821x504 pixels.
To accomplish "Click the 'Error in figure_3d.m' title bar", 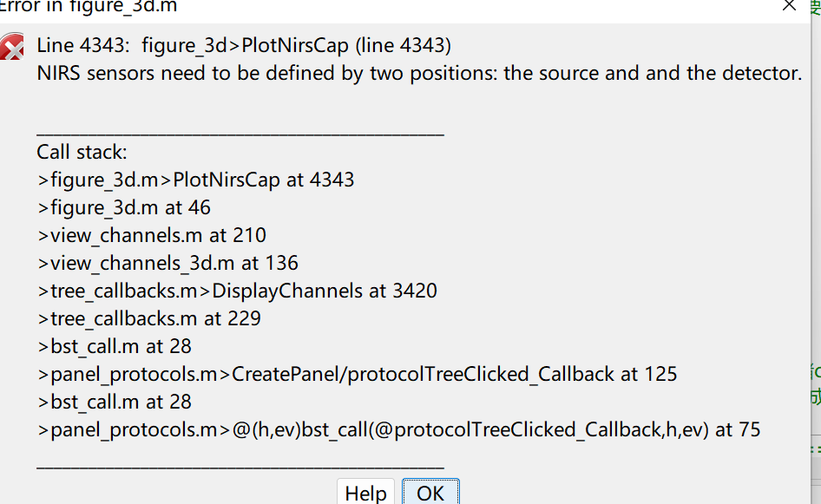I will tap(88, 7).
